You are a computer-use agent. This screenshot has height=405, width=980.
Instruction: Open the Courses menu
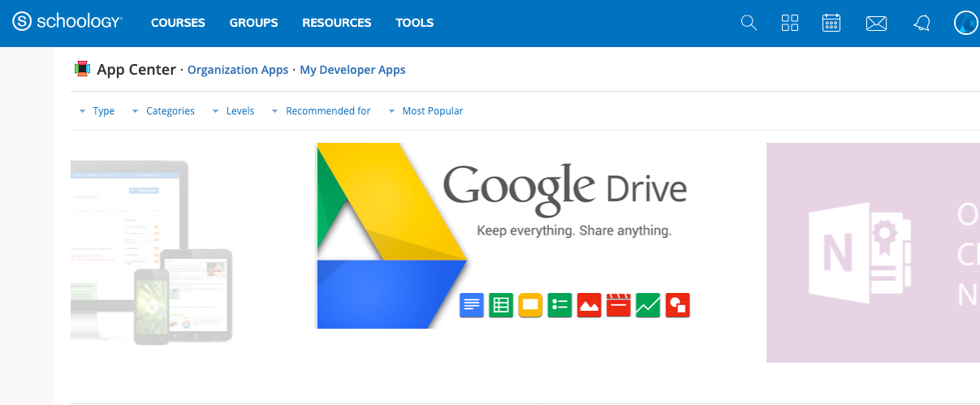click(178, 23)
